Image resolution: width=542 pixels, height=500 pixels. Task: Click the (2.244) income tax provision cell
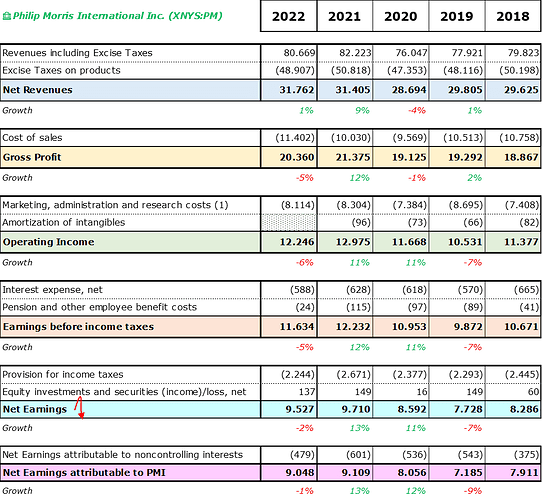[298, 374]
